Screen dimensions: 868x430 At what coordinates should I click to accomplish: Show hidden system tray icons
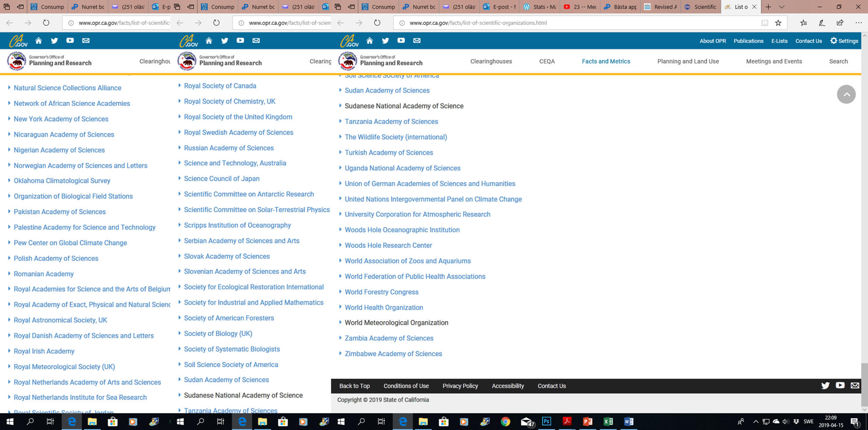[x=756, y=422]
